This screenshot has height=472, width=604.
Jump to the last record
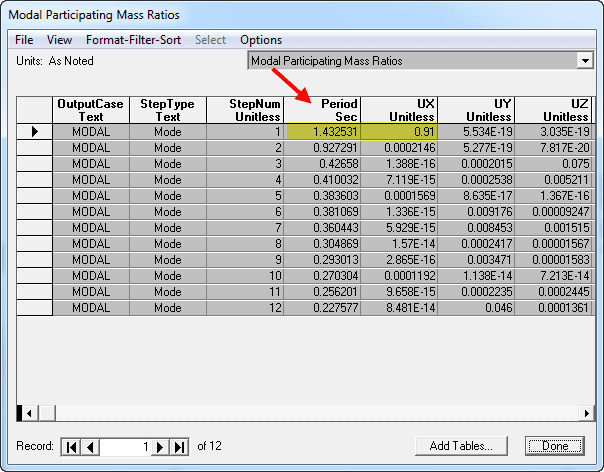(179, 447)
